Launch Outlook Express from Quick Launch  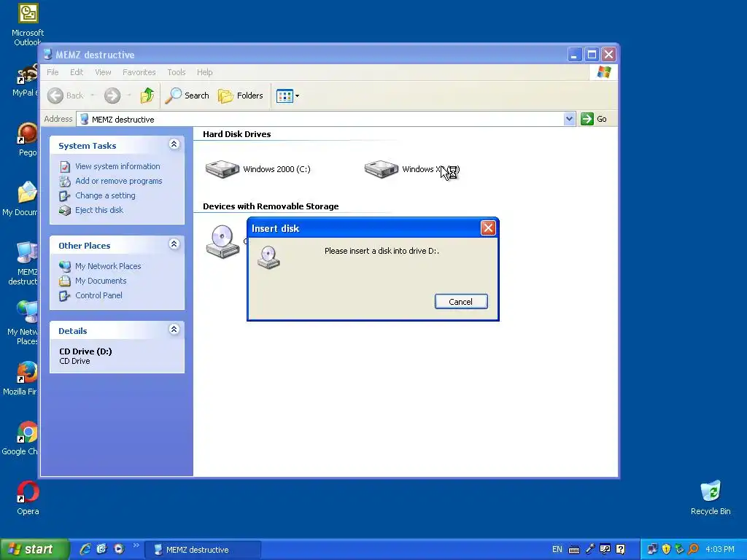(x=101, y=549)
